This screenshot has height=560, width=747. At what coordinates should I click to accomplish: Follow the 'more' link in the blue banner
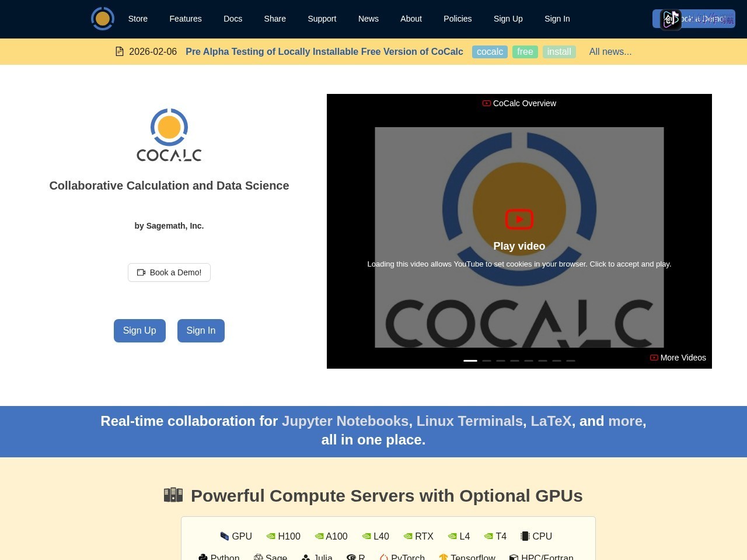point(625,421)
